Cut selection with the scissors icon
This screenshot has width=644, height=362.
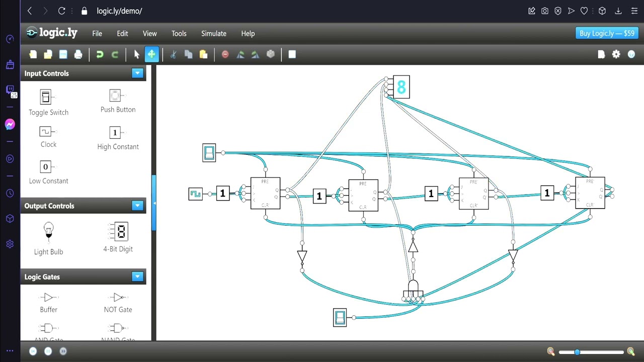173,54
